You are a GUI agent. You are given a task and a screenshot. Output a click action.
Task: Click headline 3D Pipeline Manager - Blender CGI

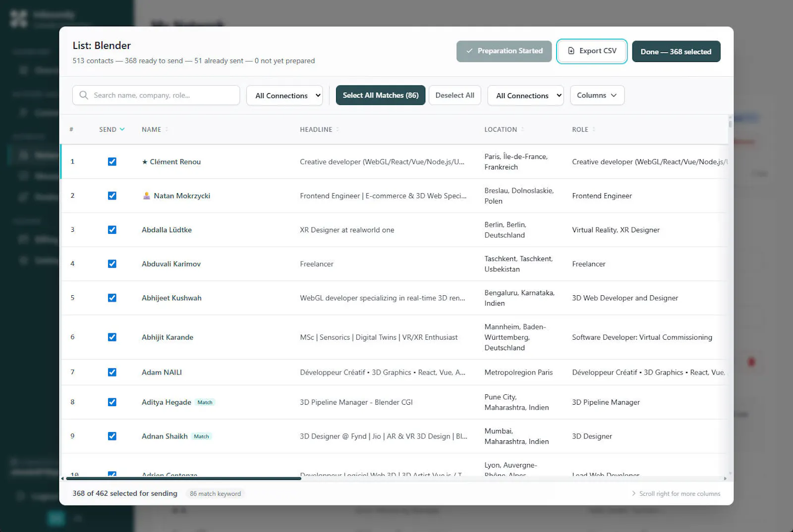pyautogui.click(x=356, y=402)
